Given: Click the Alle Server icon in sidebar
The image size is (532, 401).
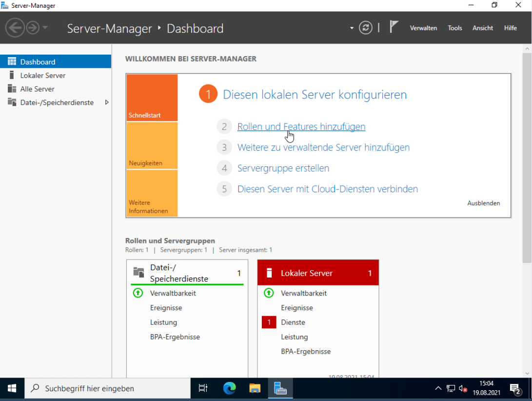Looking at the screenshot, I should [x=12, y=89].
